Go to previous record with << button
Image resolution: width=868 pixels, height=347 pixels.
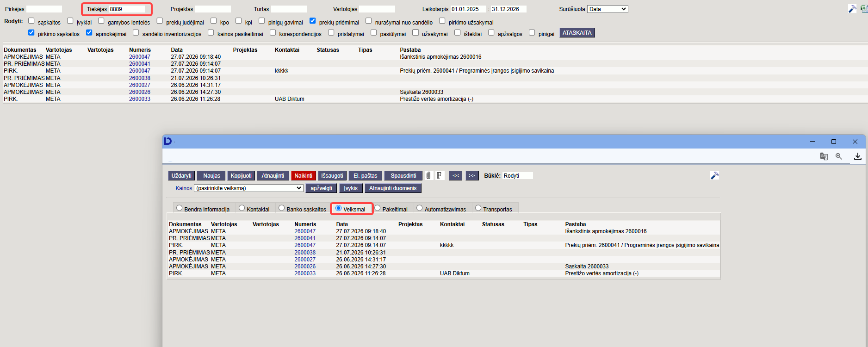tap(456, 176)
